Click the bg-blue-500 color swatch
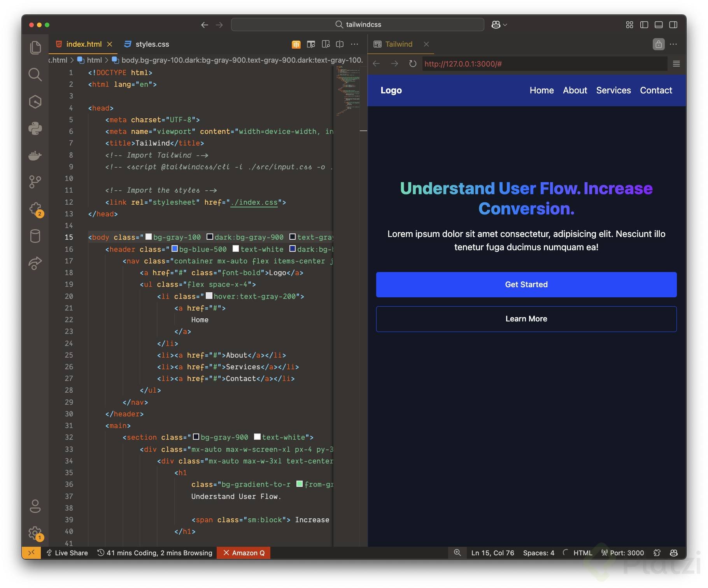The width and height of the screenshot is (708, 588). [x=175, y=249]
